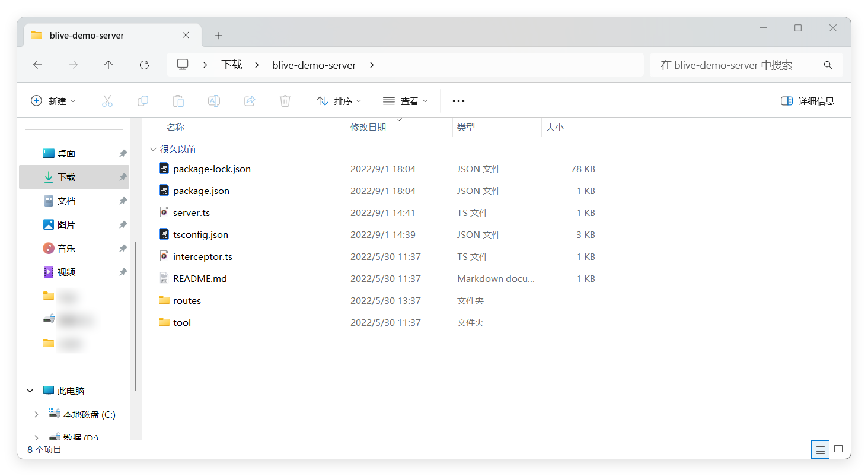Select the package-lock.json file icon
This screenshot has height=476, width=868.
[x=164, y=169]
